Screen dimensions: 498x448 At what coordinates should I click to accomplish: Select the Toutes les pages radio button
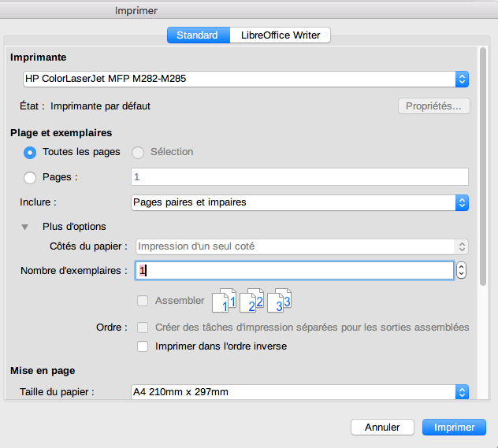coord(31,152)
